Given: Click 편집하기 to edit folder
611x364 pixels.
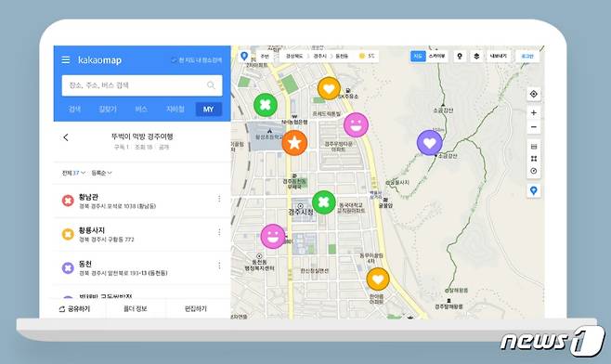Looking at the screenshot, I should coord(196,309).
